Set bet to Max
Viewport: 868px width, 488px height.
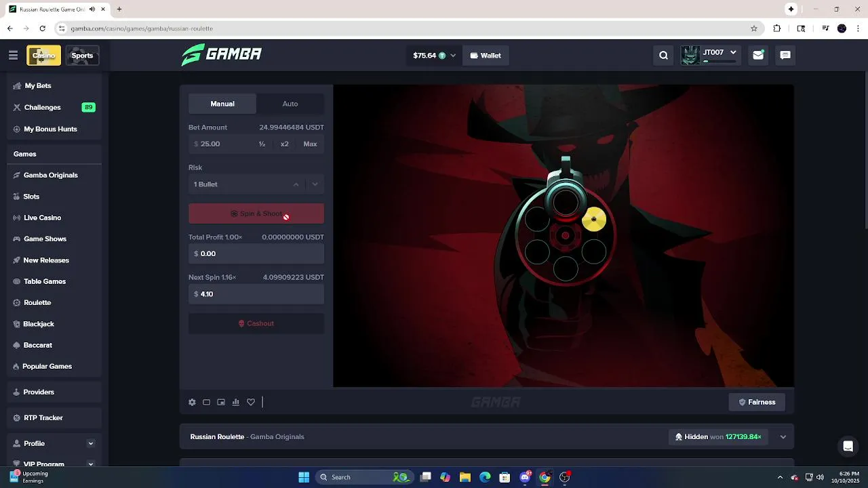click(310, 144)
